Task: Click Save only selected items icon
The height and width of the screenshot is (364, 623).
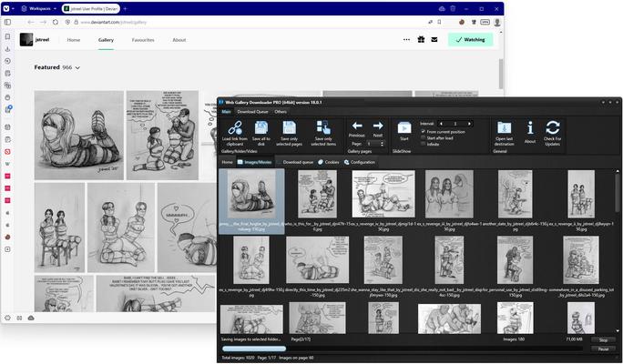Action: [x=323, y=127]
